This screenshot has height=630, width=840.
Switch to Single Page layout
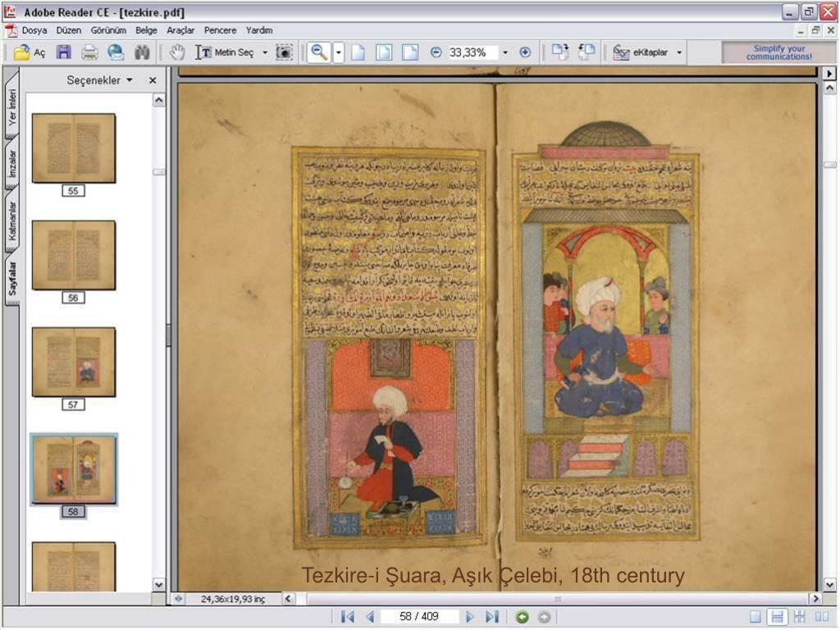click(x=756, y=617)
